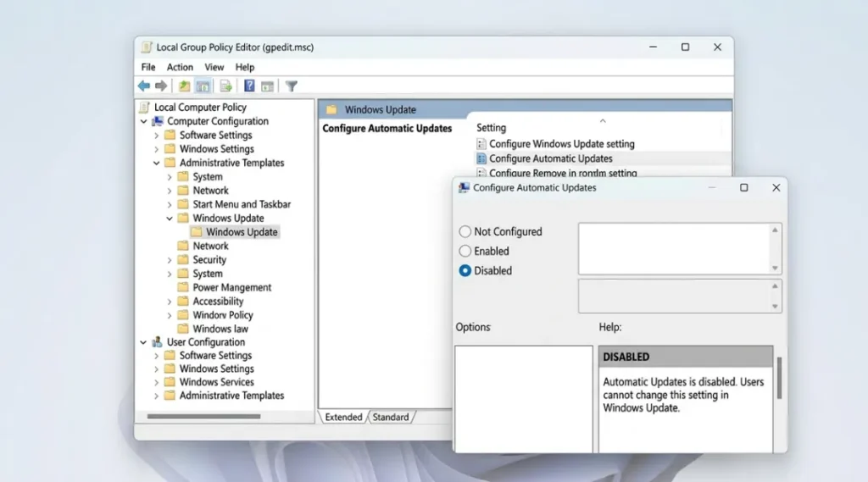Open the Help menu

pos(245,67)
